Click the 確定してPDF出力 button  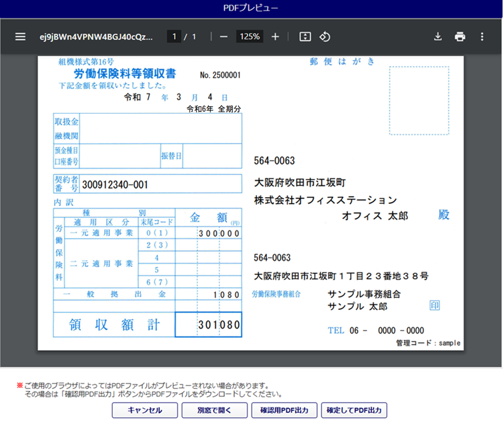tap(354, 410)
